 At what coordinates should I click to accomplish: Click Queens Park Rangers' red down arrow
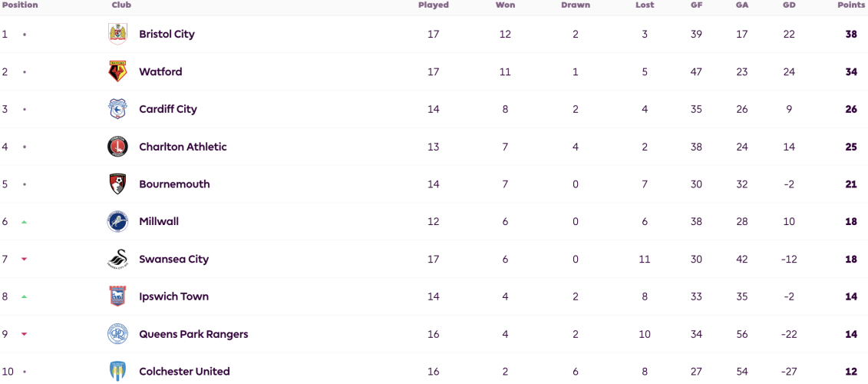(x=25, y=334)
